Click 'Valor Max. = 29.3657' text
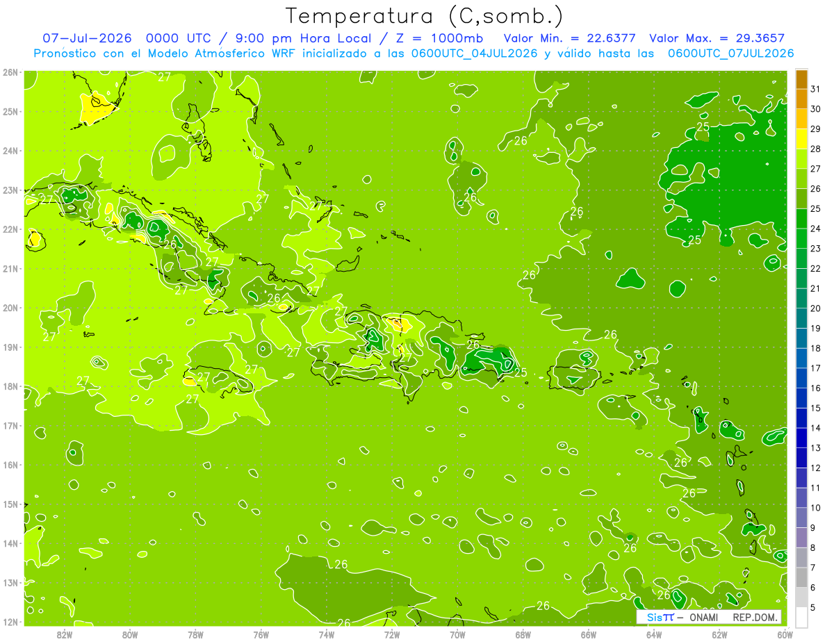Viewport: 834px width, 644px height. tap(717, 38)
